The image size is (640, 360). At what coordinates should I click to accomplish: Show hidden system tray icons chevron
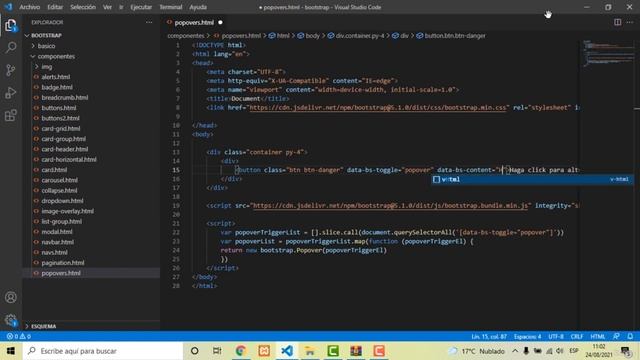pos(515,351)
